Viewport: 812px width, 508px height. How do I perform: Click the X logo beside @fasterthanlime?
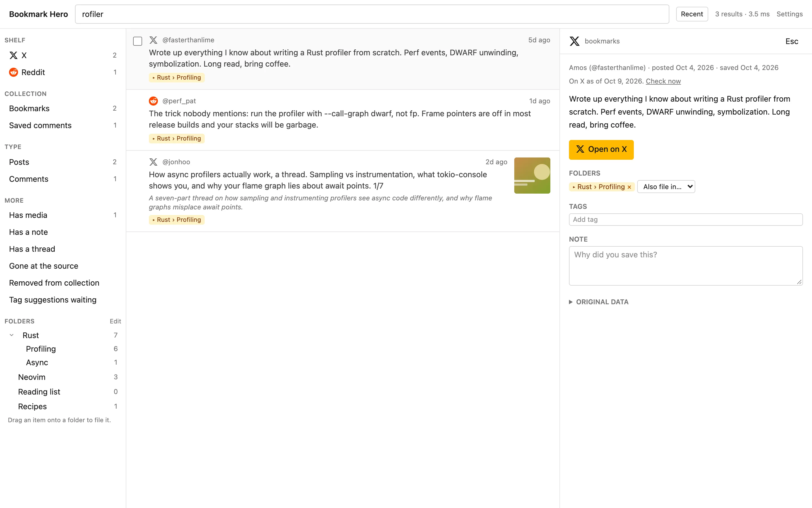153,40
